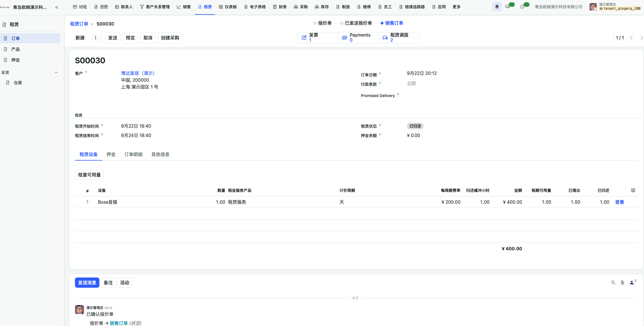Select 仓库 in the sidebar
Screen dimensions: 644x326
click(x=30, y=83)
